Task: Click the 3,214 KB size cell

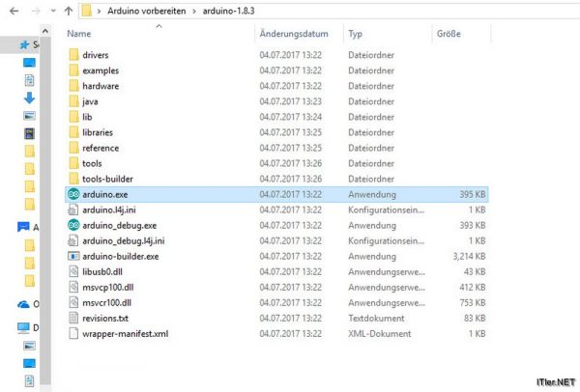Action: click(x=470, y=257)
